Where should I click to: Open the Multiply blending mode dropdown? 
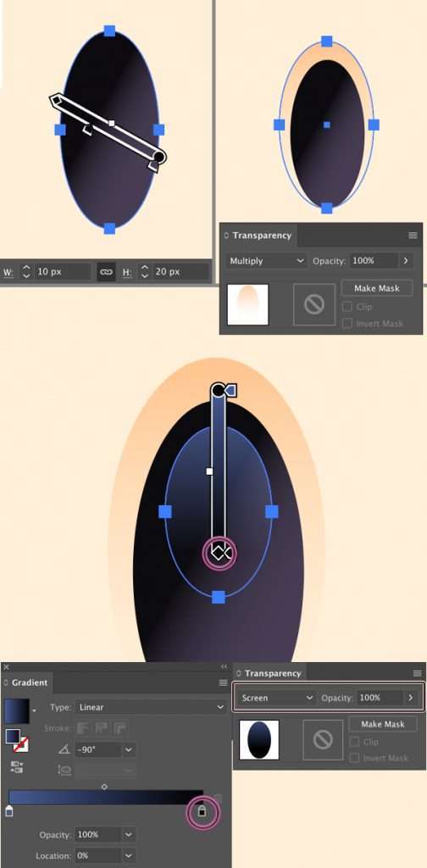click(267, 261)
